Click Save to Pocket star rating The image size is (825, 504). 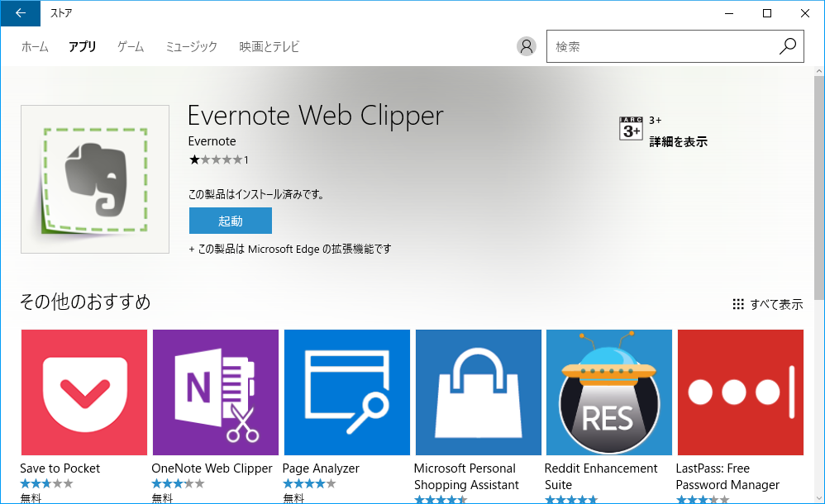coord(46,483)
